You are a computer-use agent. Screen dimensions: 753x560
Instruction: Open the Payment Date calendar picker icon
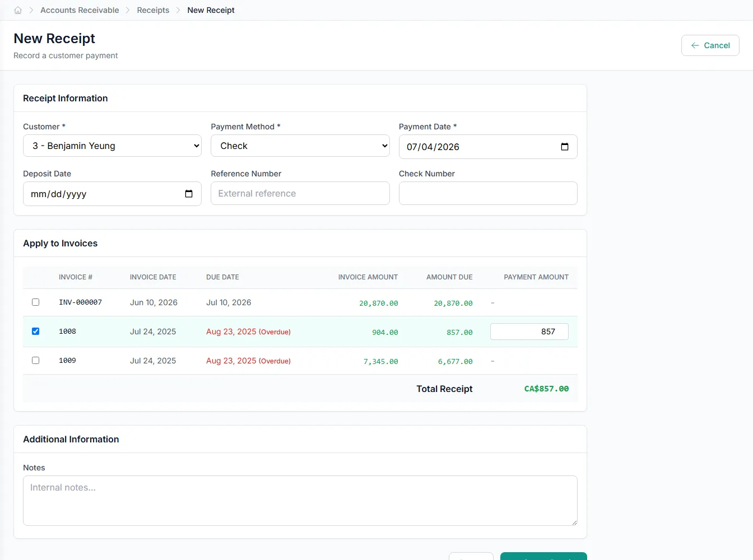click(565, 147)
